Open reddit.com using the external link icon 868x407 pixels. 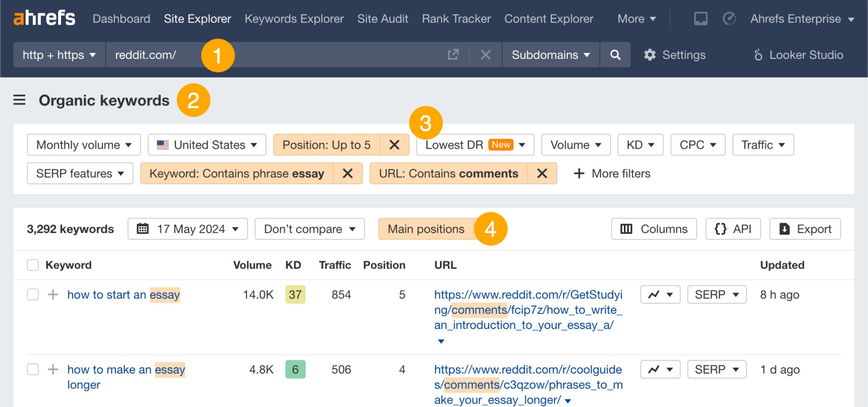point(453,54)
